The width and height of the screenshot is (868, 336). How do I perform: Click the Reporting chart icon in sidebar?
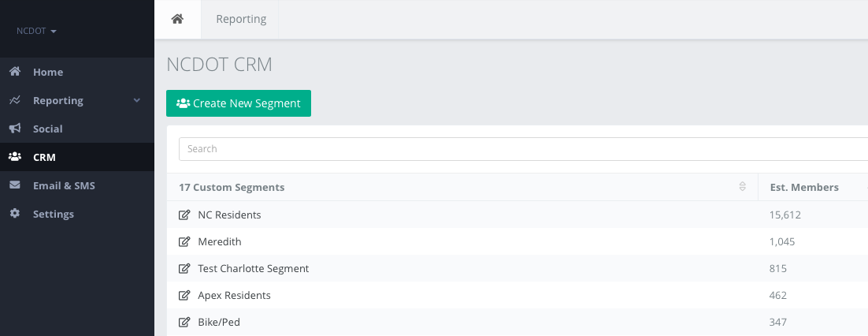[x=15, y=100]
